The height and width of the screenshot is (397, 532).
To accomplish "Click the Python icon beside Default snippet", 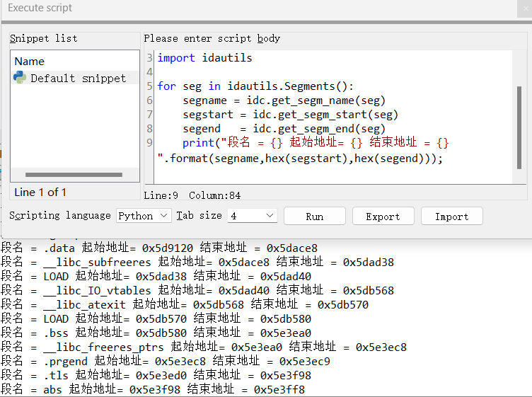I will pos(20,78).
